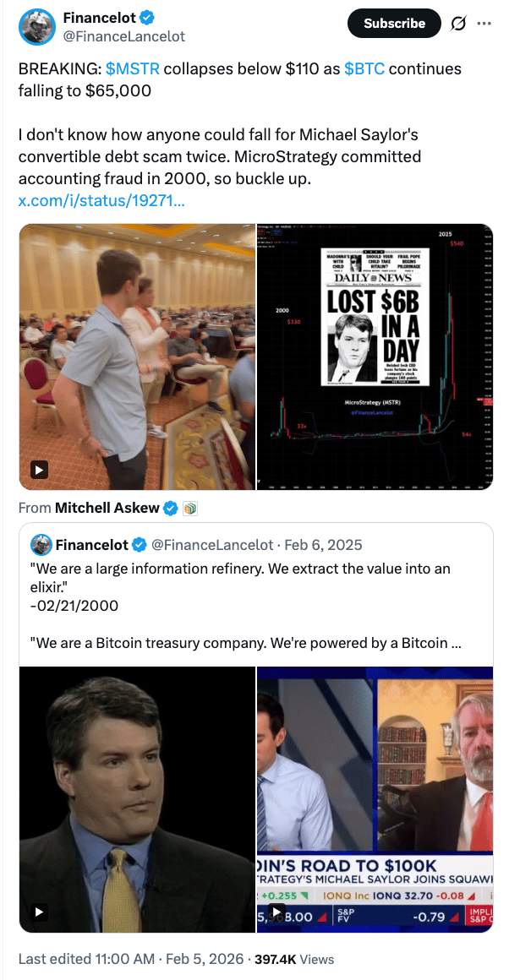Open Mitchell Askew's profile name link
The width and height of the screenshot is (509, 980).
107,508
